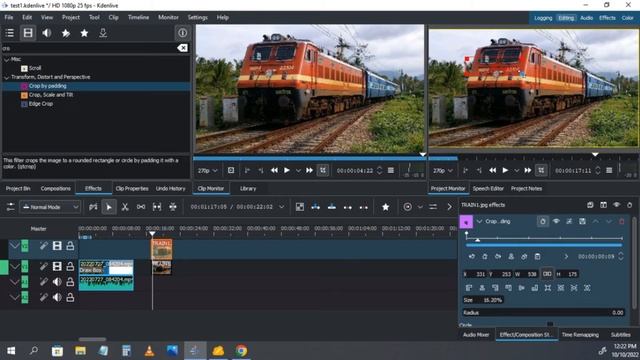Play the clip monitor video

[x=287, y=170]
